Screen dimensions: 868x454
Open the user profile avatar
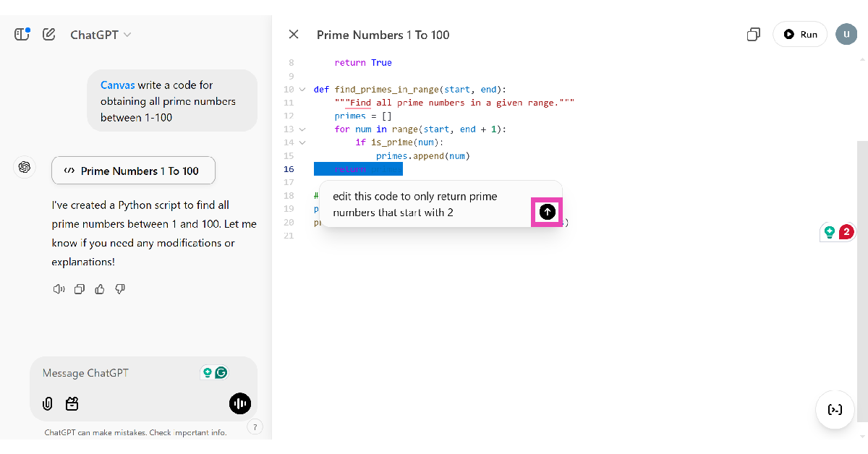(846, 35)
